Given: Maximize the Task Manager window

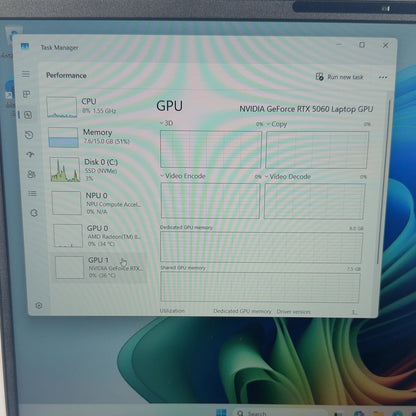Looking at the screenshot, I should (362, 45).
